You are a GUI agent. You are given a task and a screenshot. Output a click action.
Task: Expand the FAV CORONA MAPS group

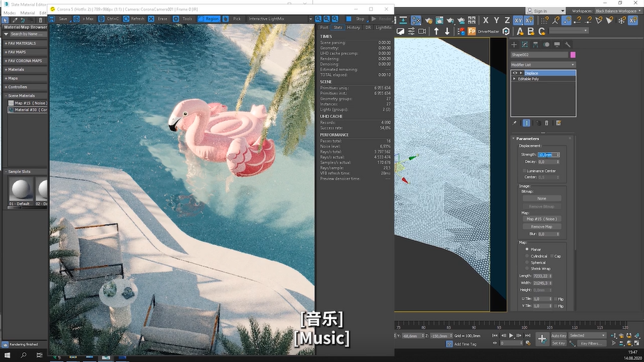coord(26,61)
